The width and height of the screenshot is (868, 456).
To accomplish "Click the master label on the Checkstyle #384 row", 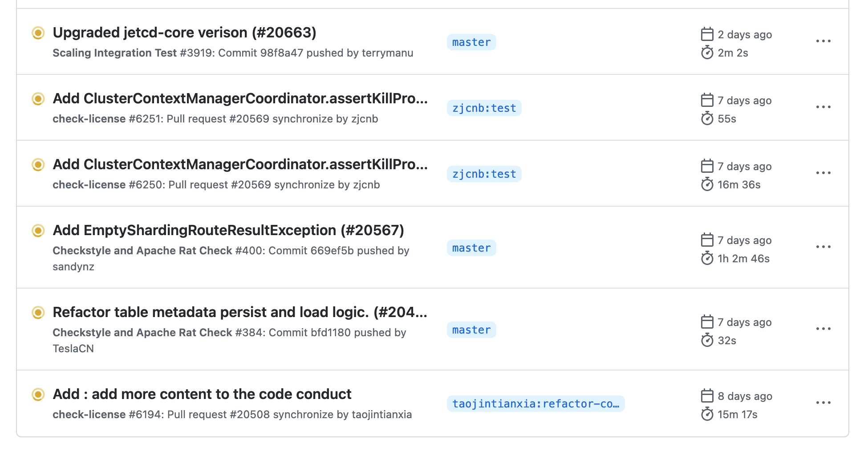I will click(471, 330).
